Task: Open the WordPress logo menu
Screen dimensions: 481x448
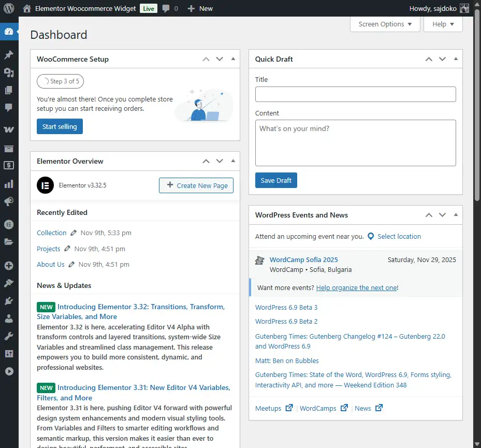Action: (8, 8)
